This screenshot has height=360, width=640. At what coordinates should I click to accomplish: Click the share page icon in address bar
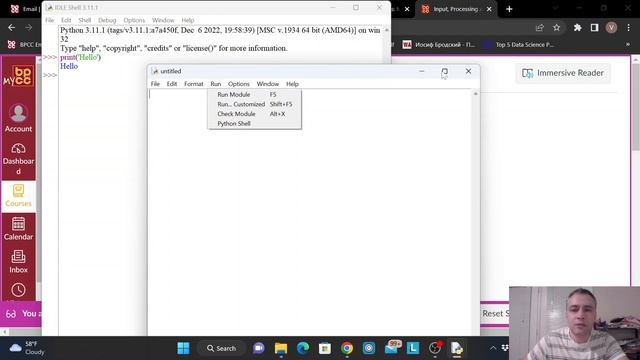pyautogui.click(x=540, y=27)
